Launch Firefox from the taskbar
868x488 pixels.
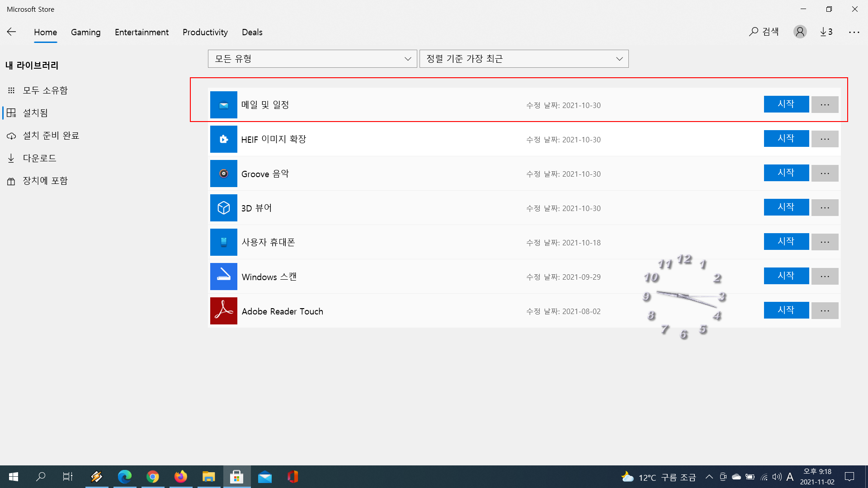[181, 477]
